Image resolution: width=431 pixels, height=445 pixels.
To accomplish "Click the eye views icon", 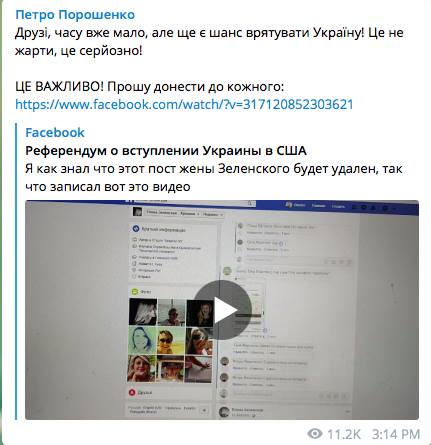I will (315, 434).
